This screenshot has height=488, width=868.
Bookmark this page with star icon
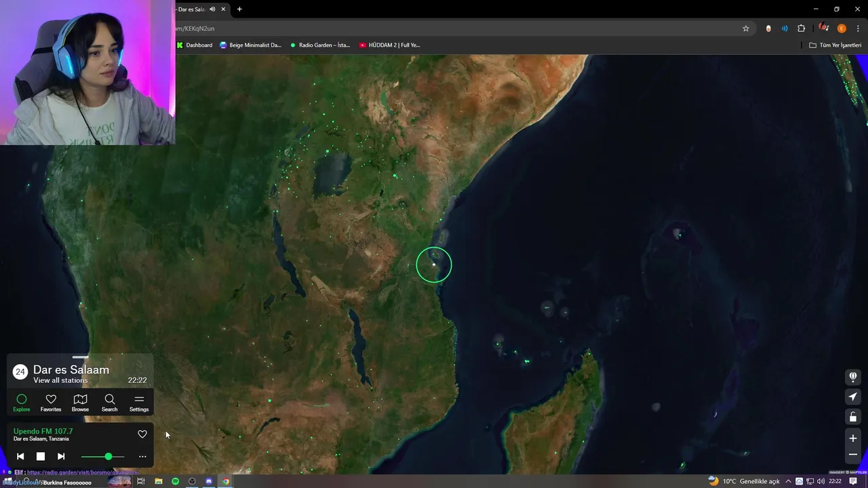click(746, 28)
